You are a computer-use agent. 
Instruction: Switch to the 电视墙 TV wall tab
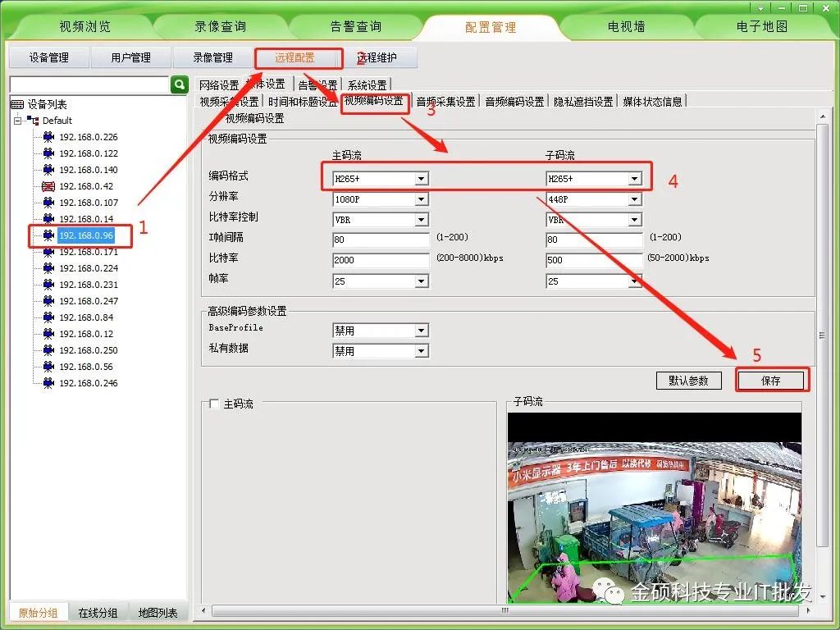pyautogui.click(x=626, y=25)
